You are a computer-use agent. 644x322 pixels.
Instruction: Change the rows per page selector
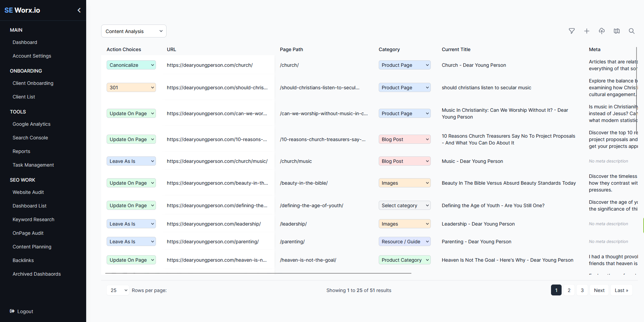[x=118, y=290]
